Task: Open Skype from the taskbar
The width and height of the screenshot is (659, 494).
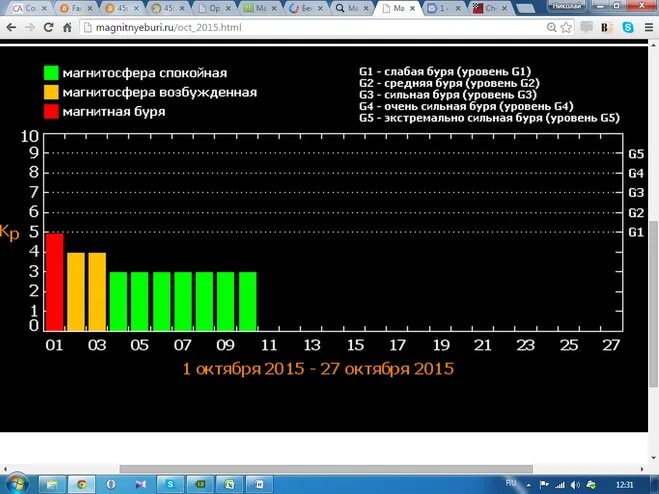Action: [x=170, y=485]
